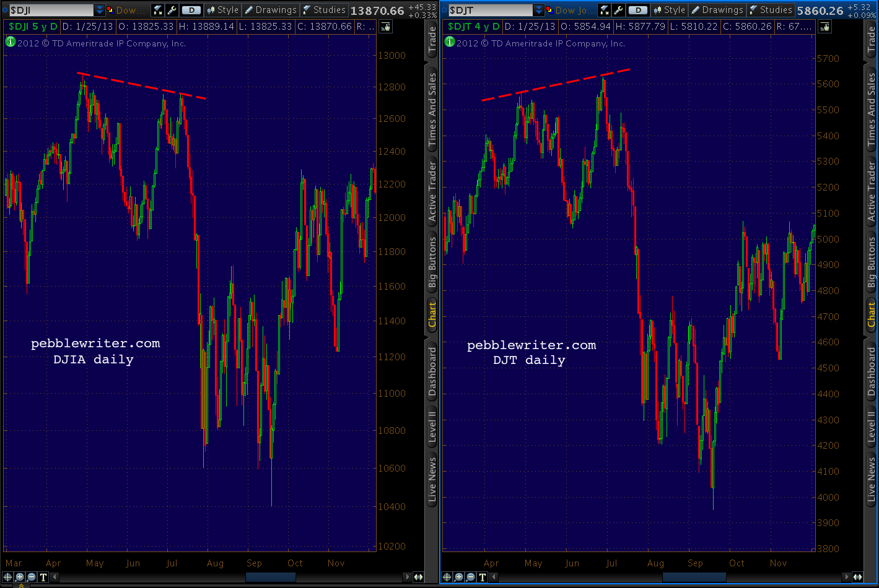Open Level II tab beside $DJI chart

click(x=432, y=426)
